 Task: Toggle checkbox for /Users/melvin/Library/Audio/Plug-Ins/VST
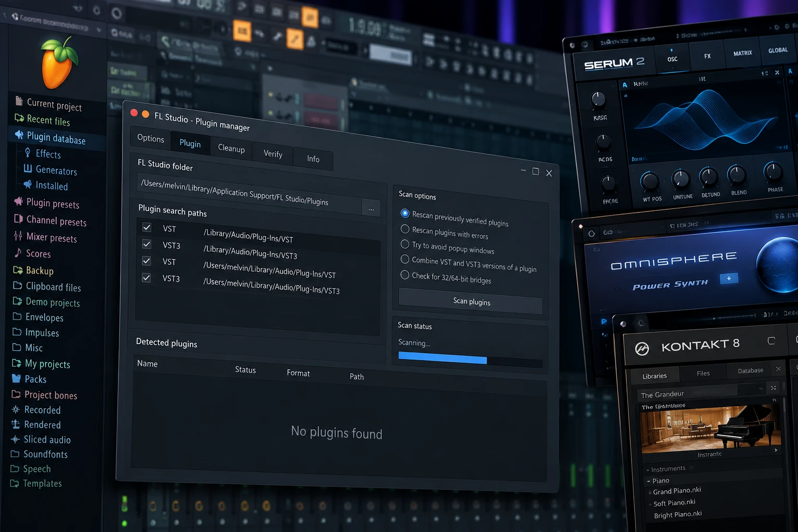[147, 261]
